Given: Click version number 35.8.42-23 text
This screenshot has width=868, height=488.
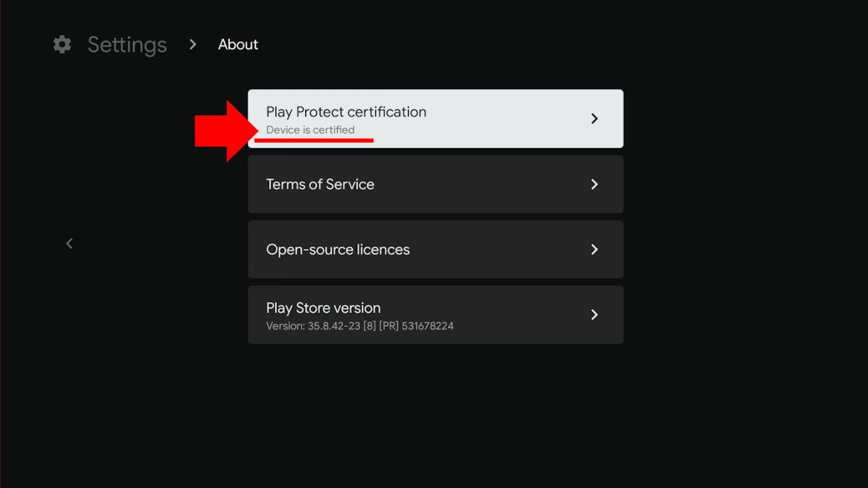Looking at the screenshot, I should (335, 326).
